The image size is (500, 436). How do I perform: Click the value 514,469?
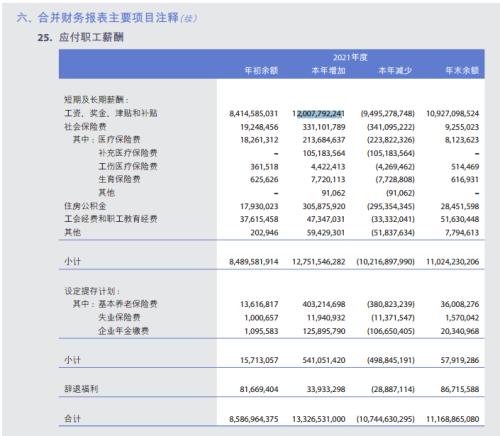coord(465,167)
